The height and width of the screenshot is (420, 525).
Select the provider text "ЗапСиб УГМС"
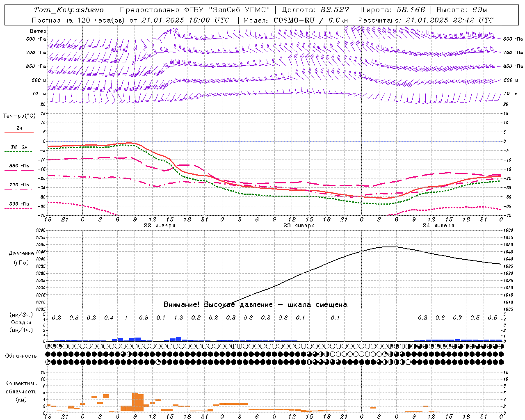coord(240,10)
